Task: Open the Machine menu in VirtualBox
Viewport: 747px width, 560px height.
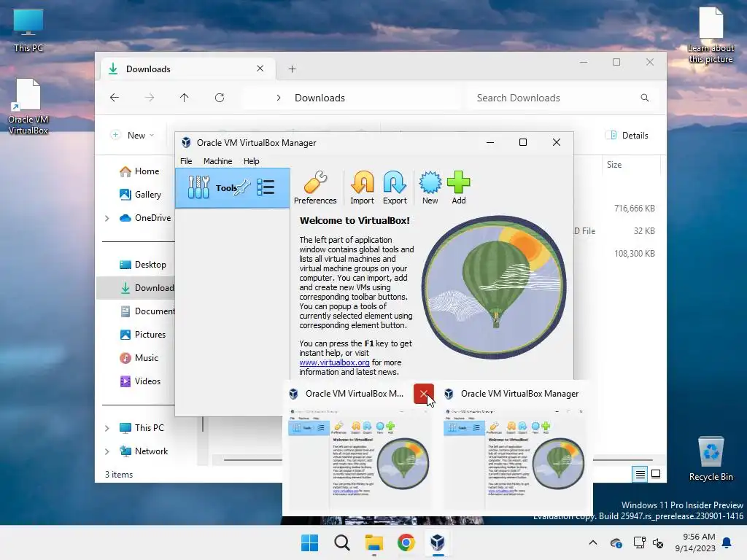Action: (217, 161)
